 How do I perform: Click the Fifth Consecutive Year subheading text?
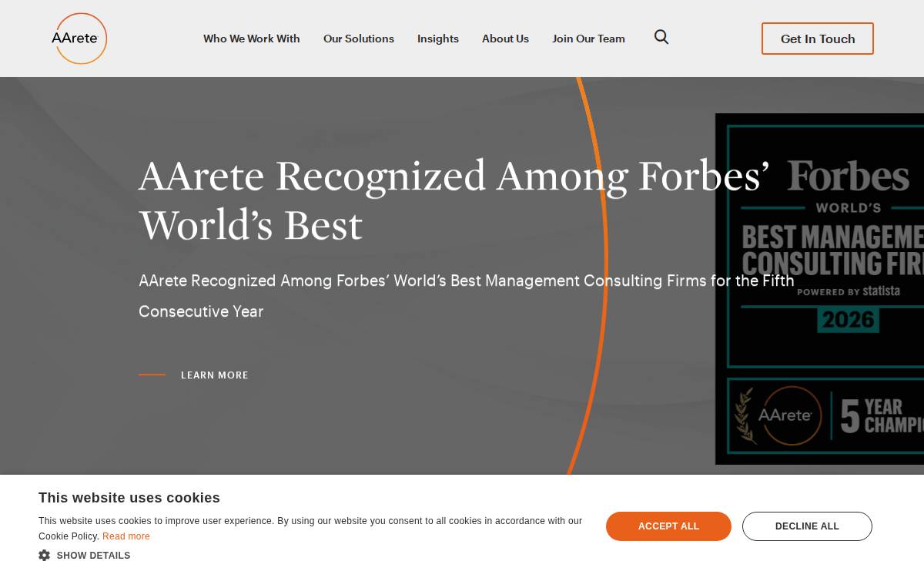tap(467, 296)
